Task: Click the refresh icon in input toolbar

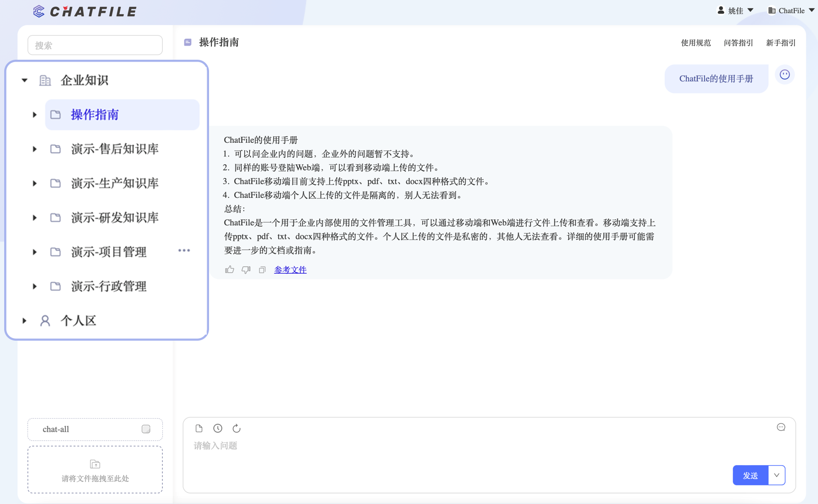Action: click(x=237, y=428)
